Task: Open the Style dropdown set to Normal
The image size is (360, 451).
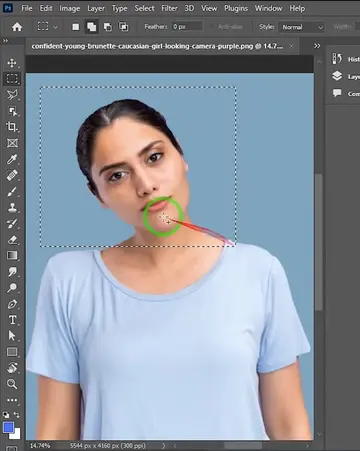Action: pos(302,27)
